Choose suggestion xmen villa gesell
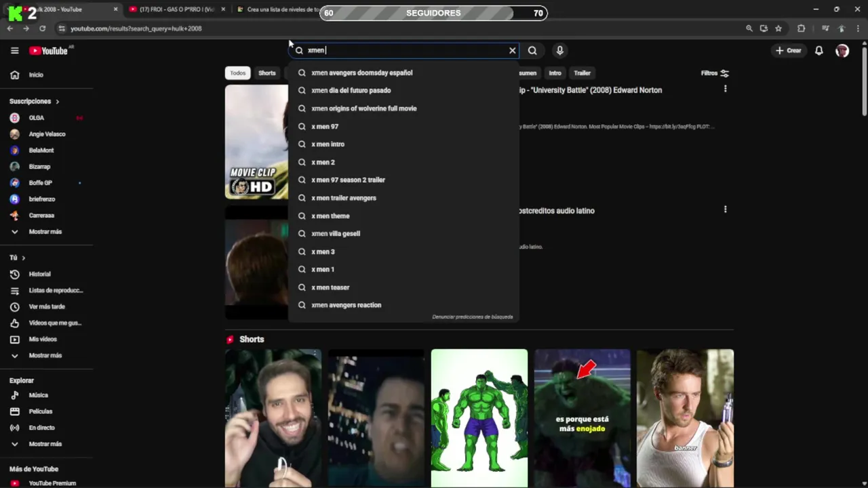The image size is (868, 488). (403, 234)
